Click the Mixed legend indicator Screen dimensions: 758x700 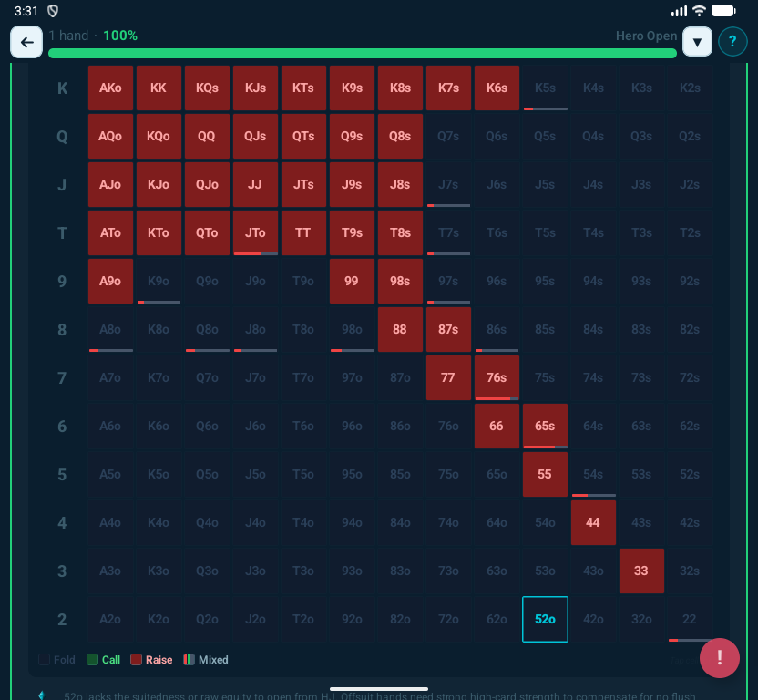coord(189,660)
